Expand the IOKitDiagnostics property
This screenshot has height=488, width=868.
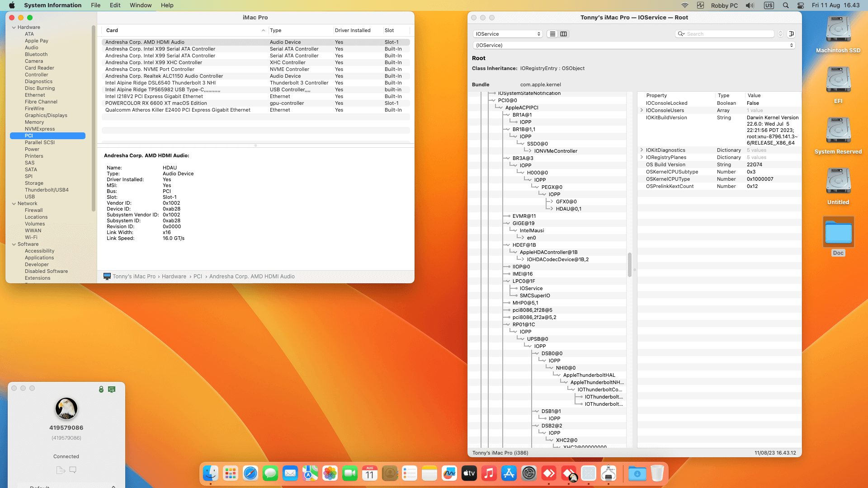tap(642, 150)
